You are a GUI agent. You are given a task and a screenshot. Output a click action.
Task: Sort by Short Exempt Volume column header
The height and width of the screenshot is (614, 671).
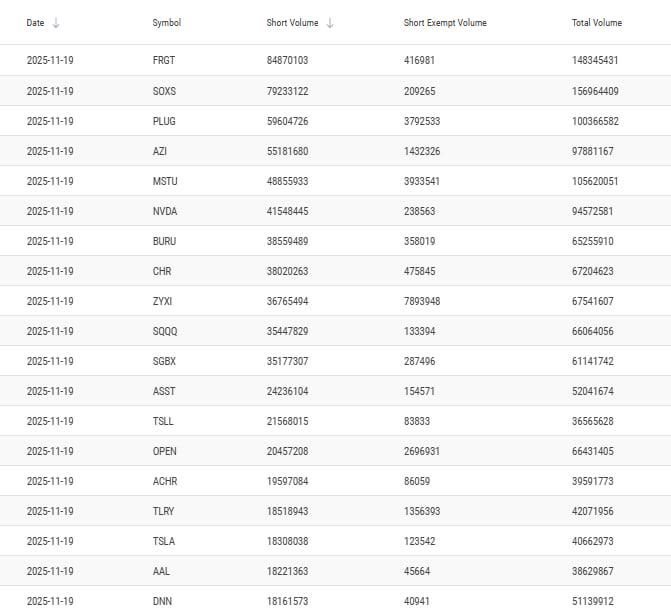point(445,23)
